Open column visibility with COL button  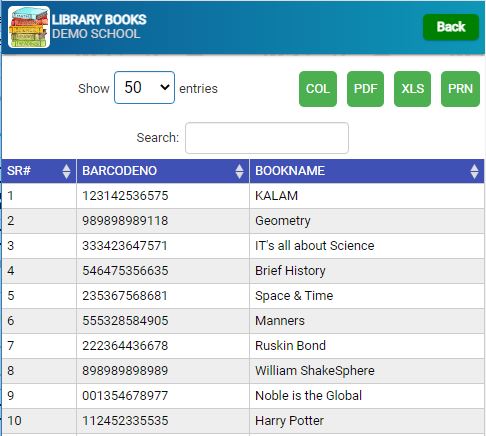318,89
